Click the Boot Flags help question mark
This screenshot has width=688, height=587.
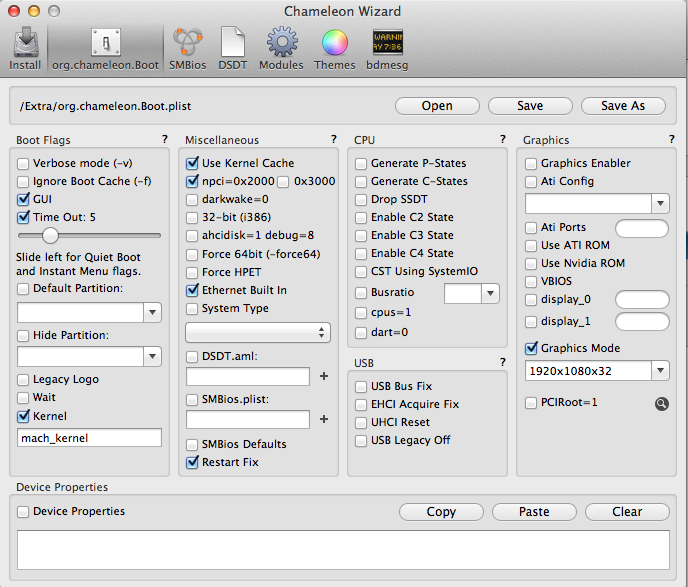point(164,140)
